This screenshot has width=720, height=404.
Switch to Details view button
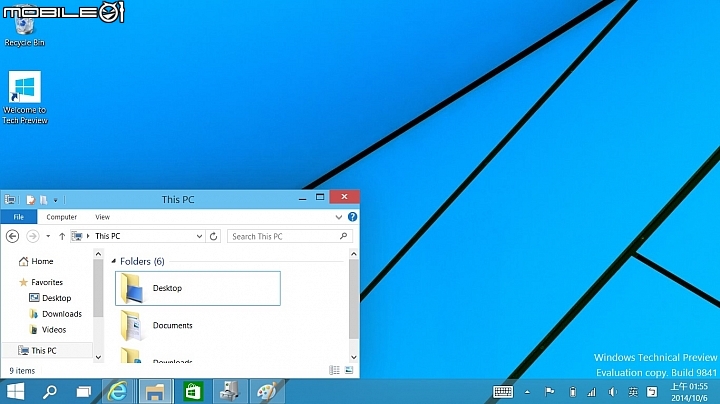(x=334, y=370)
